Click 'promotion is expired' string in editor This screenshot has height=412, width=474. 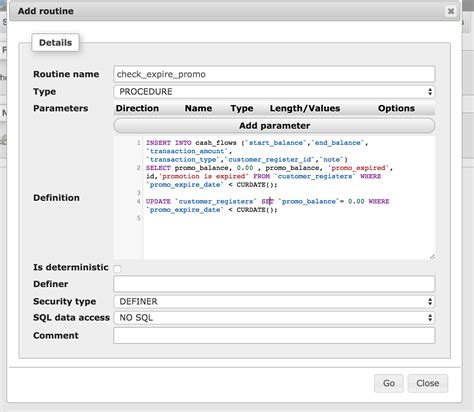204,176
